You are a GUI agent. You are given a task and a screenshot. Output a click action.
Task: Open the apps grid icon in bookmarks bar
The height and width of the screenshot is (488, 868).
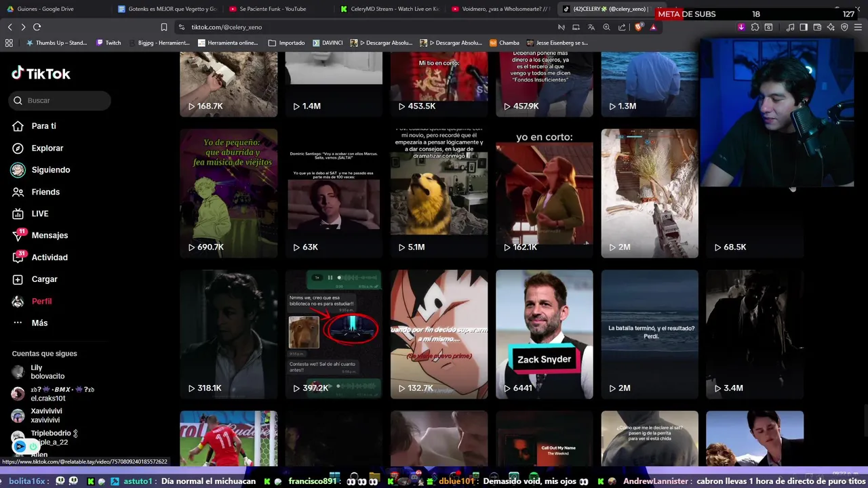[x=9, y=43]
